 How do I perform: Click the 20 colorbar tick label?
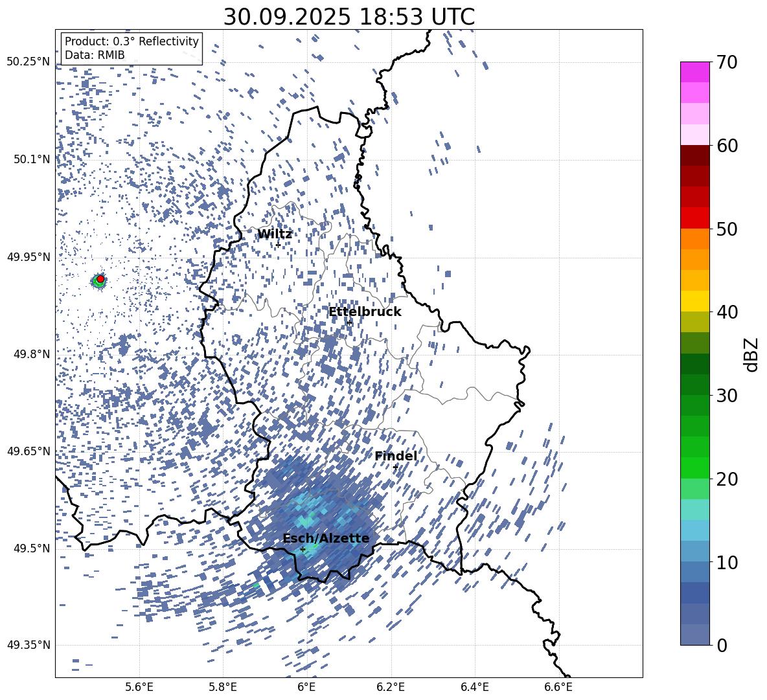pos(727,479)
